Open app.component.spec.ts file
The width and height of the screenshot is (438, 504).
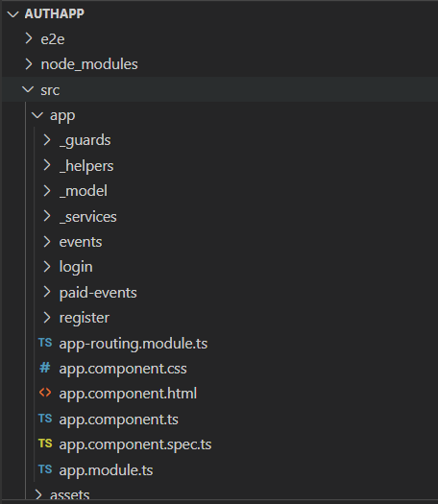pos(135,444)
